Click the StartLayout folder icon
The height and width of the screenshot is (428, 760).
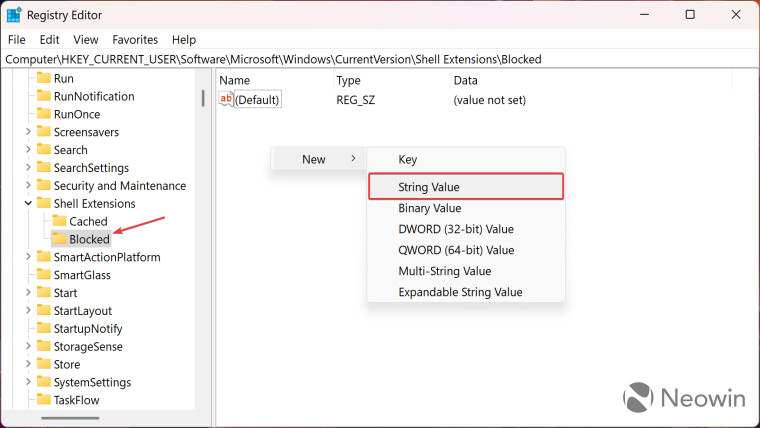[44, 310]
